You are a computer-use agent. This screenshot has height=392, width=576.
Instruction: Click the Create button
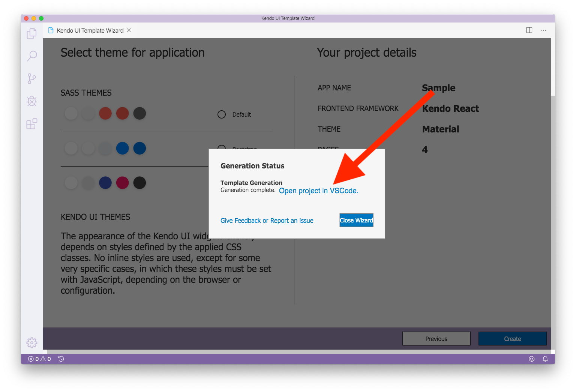click(x=513, y=339)
